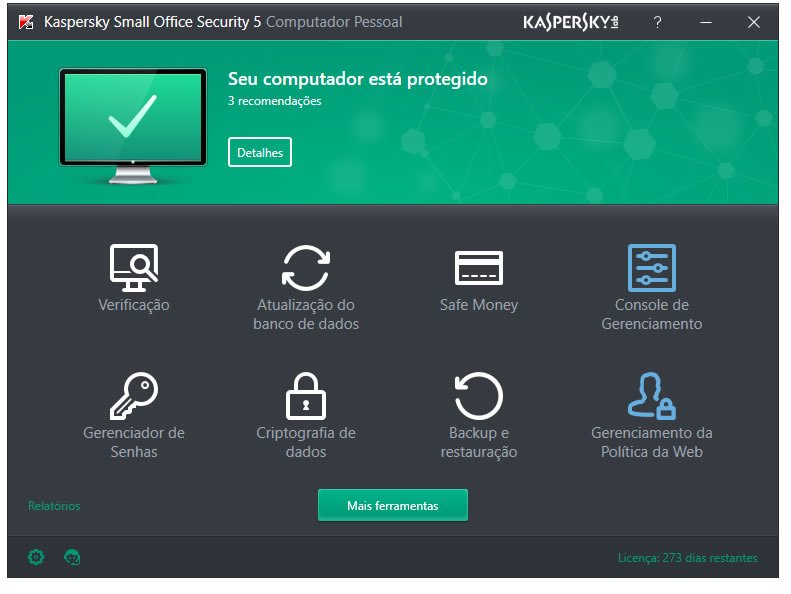Viewport: 791px width, 594px height.
Task: Click the 3 recomendações text
Action: [x=274, y=101]
